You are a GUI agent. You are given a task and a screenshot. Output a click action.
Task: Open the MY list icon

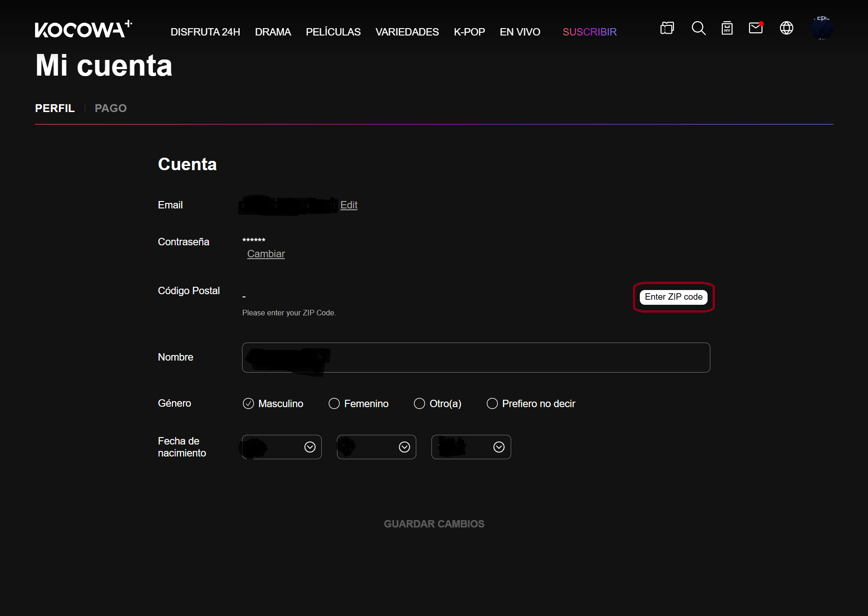727,29
